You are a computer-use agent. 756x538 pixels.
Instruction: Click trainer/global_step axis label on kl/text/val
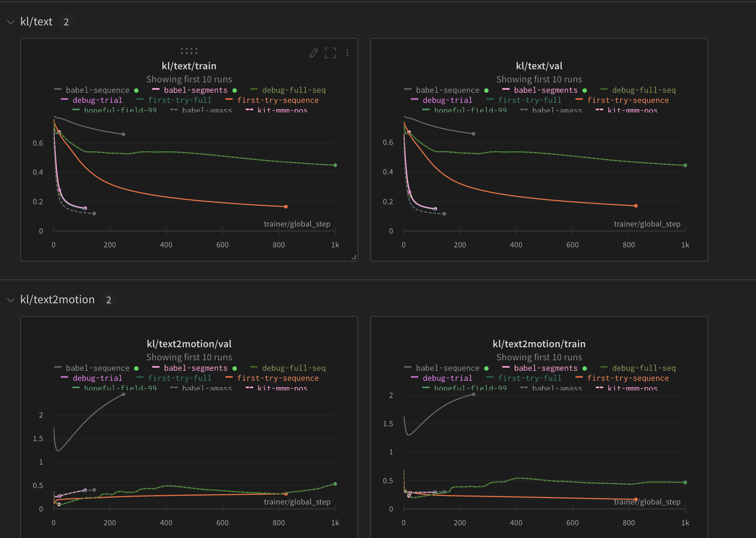(x=647, y=224)
